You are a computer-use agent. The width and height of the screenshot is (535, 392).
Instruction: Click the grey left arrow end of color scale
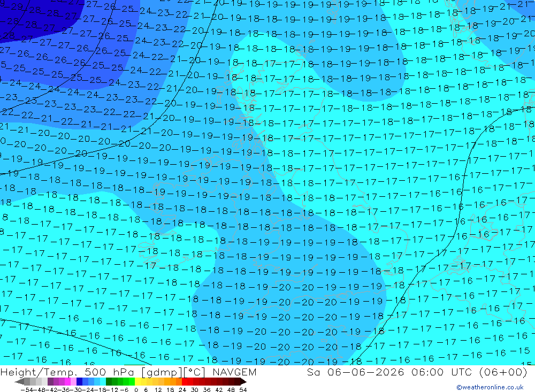pyautogui.click(x=19, y=381)
